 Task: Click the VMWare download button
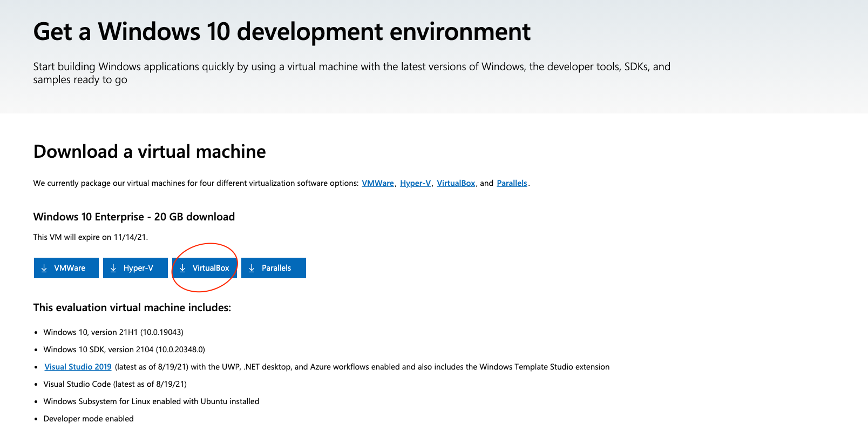coord(66,268)
